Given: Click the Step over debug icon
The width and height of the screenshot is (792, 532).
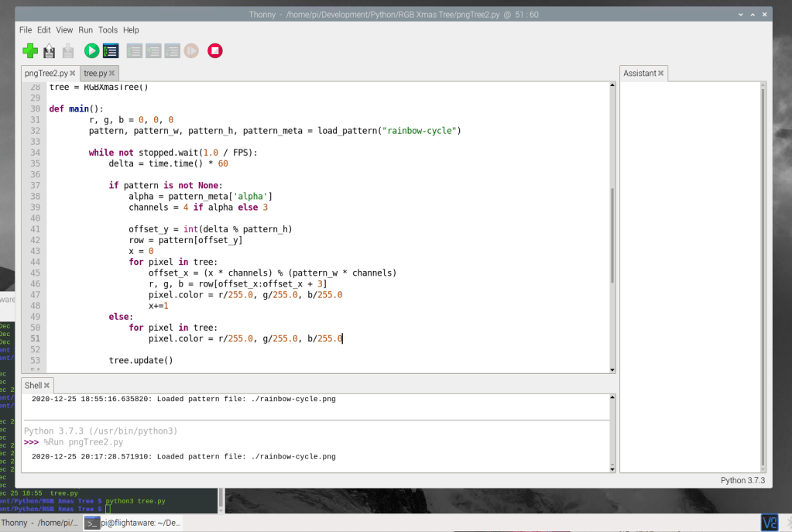Looking at the screenshot, I should [135, 51].
